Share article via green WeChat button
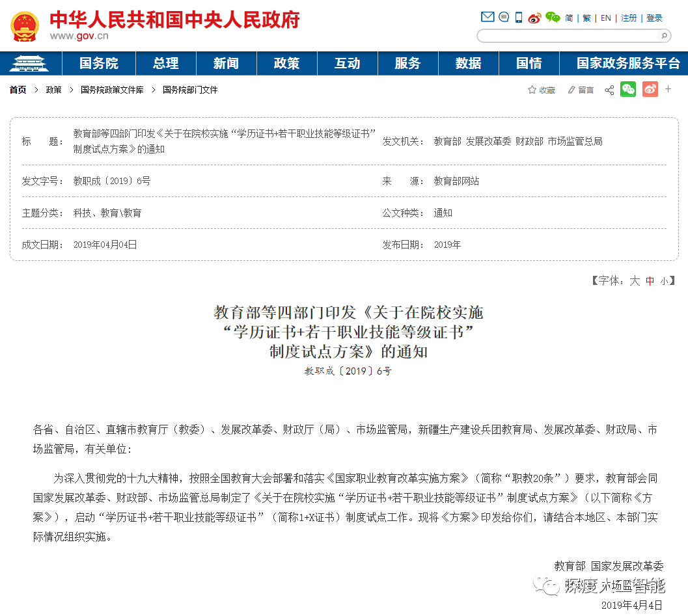The height and width of the screenshot is (616, 688). pos(628,90)
